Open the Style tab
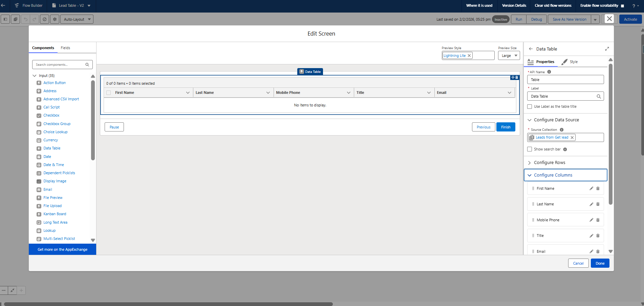 573,62
